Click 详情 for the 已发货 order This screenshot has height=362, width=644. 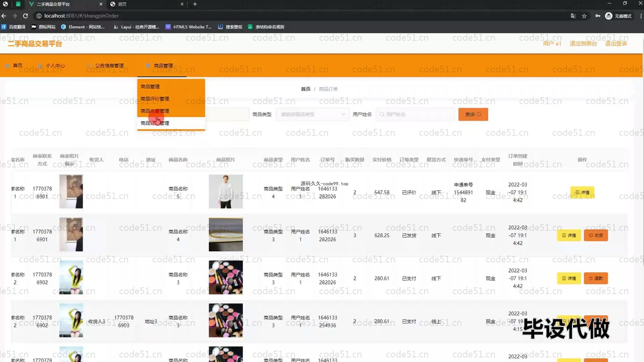pos(569,236)
